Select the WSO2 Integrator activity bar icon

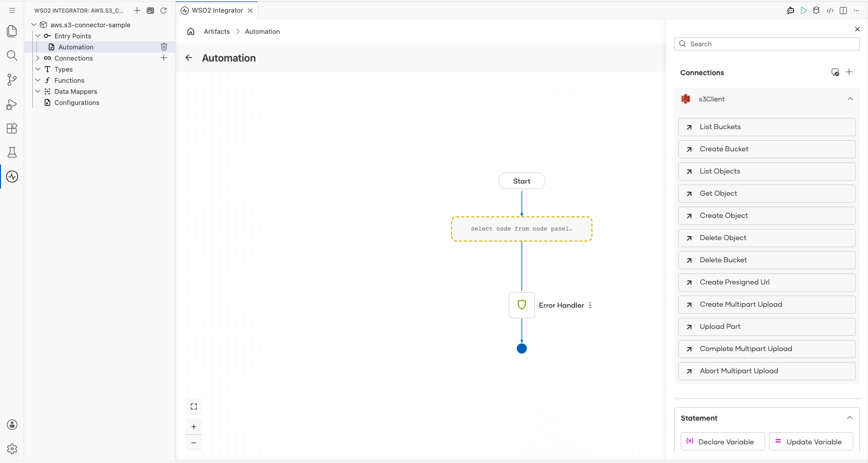coord(12,177)
